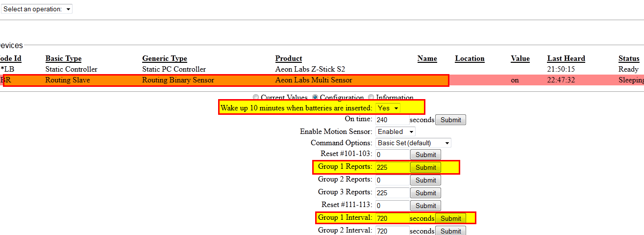Click the Reset #101-103 input field
Image resolution: width=644 pixels, height=235 pixels.
392,155
